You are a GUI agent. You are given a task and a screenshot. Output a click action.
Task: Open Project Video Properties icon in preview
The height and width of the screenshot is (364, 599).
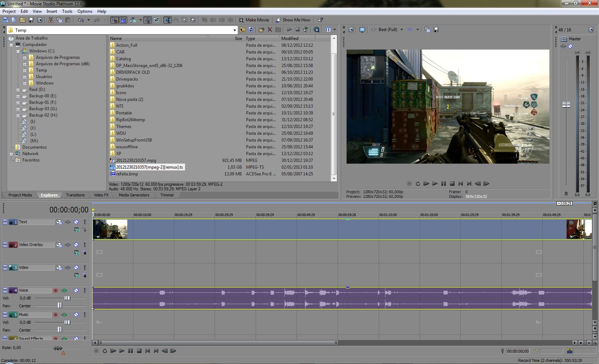(x=351, y=30)
